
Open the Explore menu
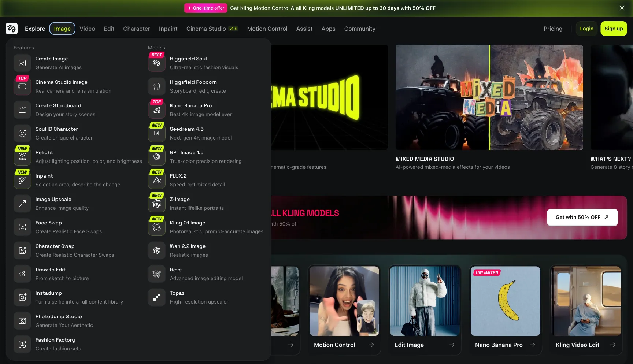[35, 29]
